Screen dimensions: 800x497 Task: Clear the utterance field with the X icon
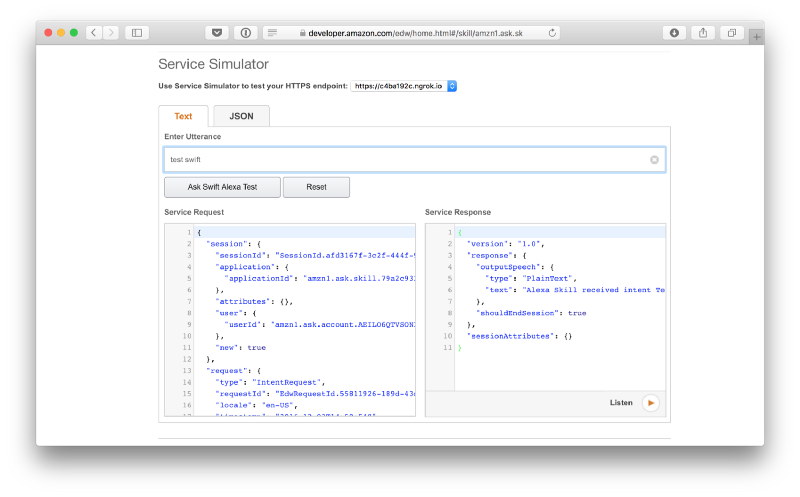coord(654,160)
